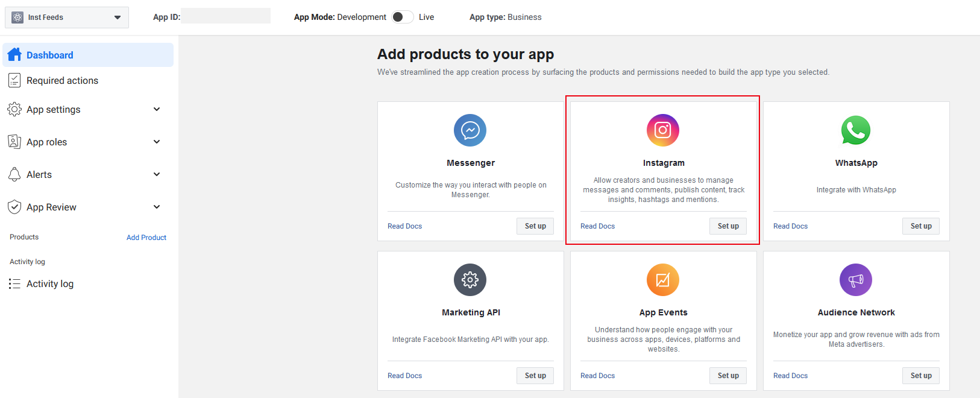Click the Marketing API card title
Viewport: 980px width, 398px height.
click(471, 312)
